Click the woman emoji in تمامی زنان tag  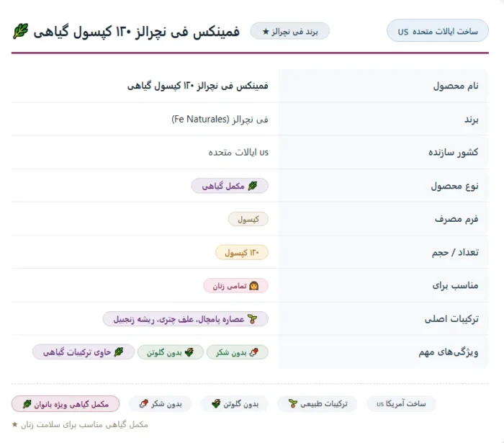(253, 286)
